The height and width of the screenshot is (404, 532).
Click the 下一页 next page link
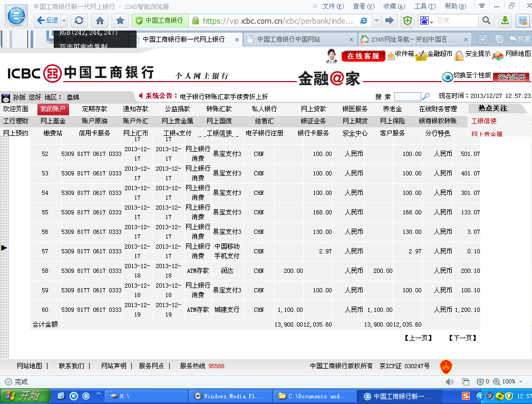462,338
